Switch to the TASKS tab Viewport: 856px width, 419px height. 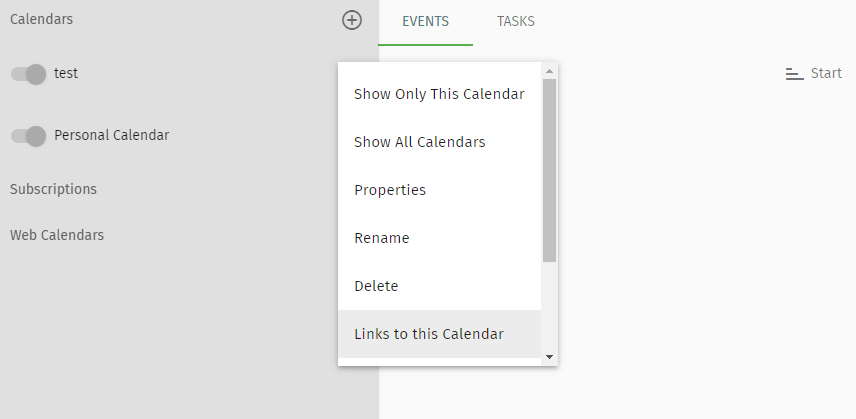[515, 21]
